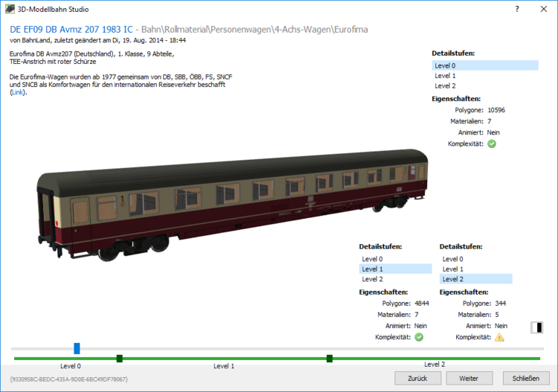Open the blue Link hyperlink in description
The image size is (558, 392).
click(x=17, y=92)
